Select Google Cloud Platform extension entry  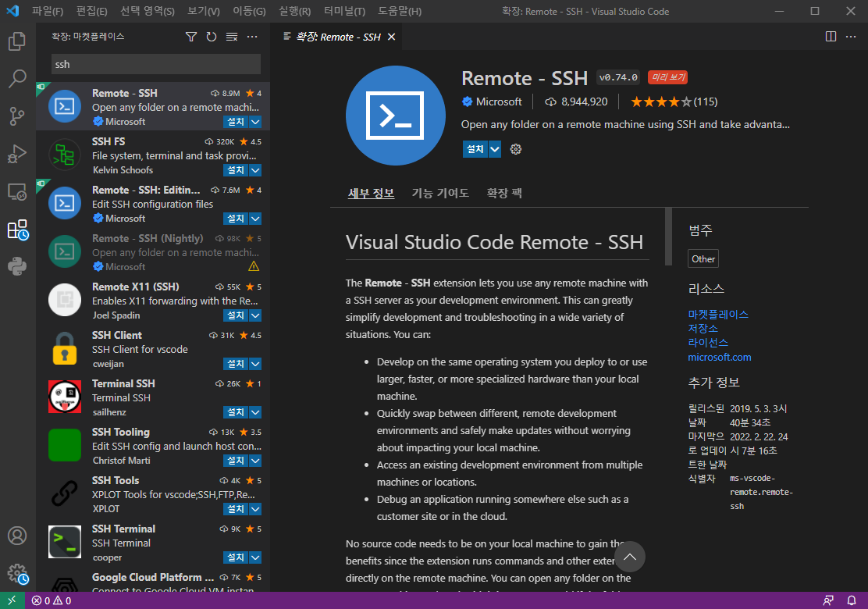click(x=153, y=581)
